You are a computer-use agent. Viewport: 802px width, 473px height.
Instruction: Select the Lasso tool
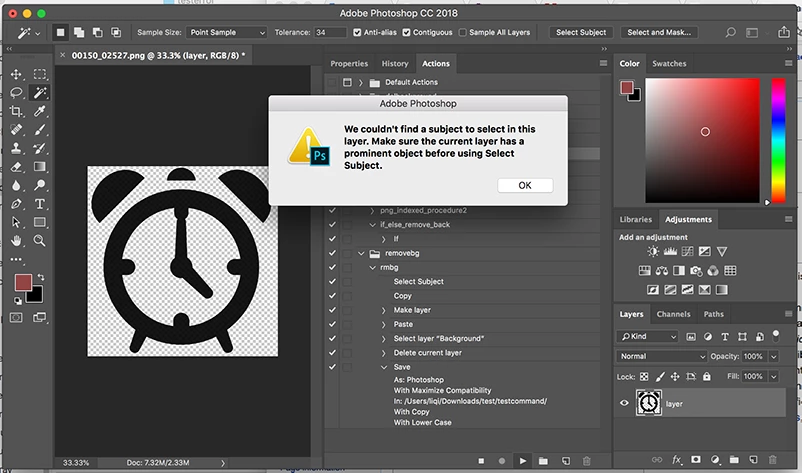tap(16, 93)
